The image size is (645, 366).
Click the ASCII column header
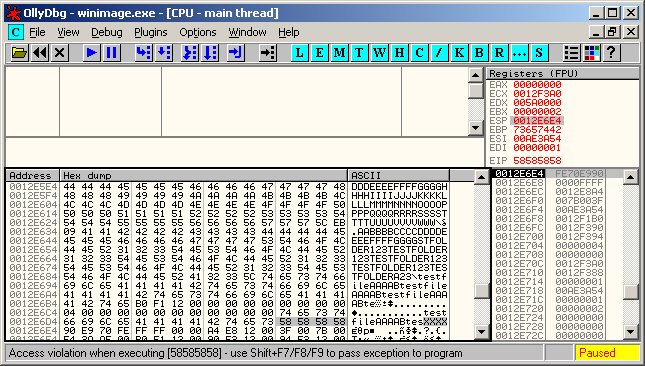coord(399,176)
